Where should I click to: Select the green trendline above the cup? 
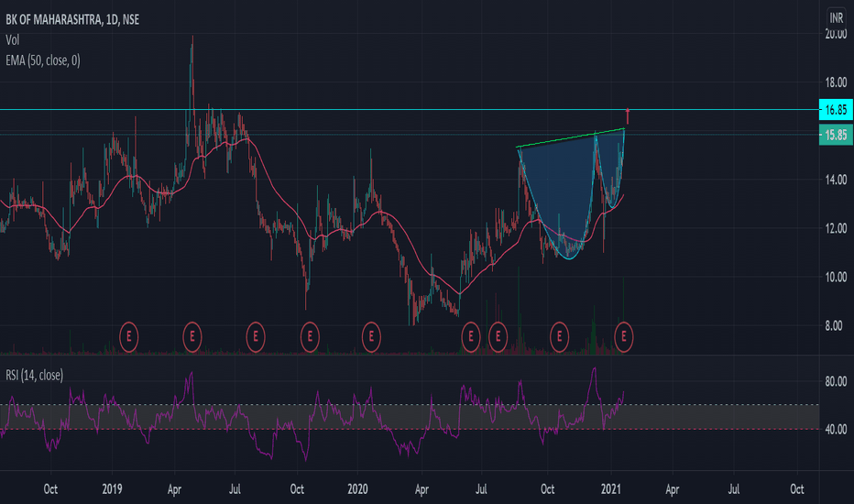(570, 137)
